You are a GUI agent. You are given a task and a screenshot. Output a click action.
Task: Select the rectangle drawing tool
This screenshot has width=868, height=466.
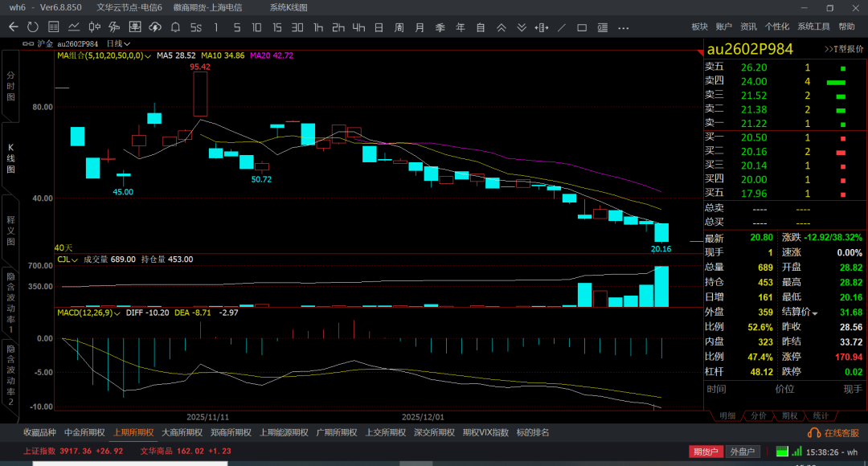click(582, 27)
